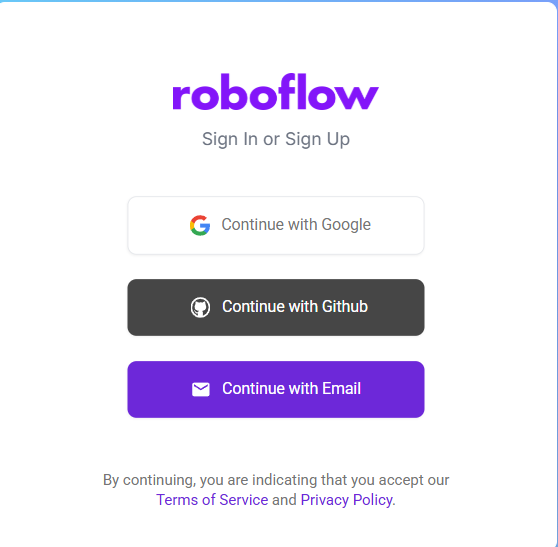Click the GitHub octocat icon
Screen dimensions: 558x547
200,307
